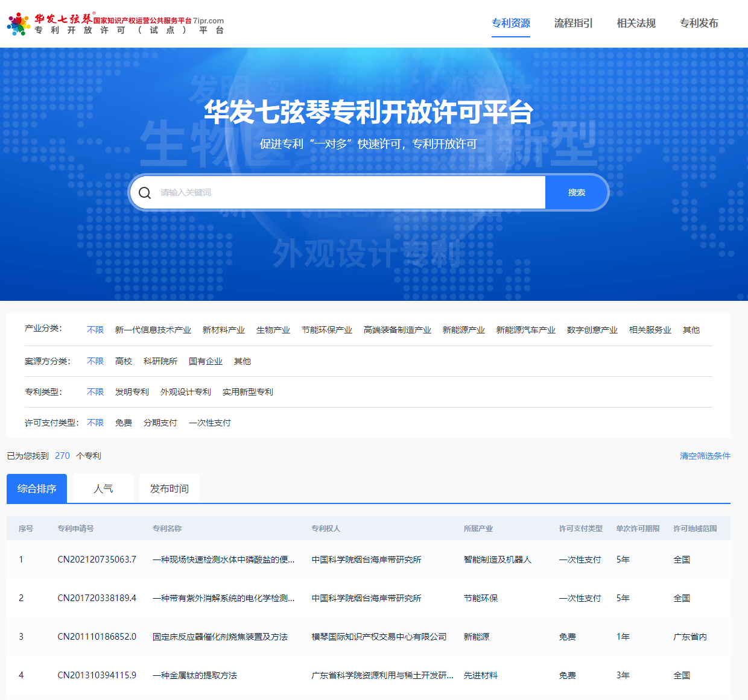Screen dimensions: 748x700
Task: Open patent CN202120735063.7 row
Action: pos(97,560)
